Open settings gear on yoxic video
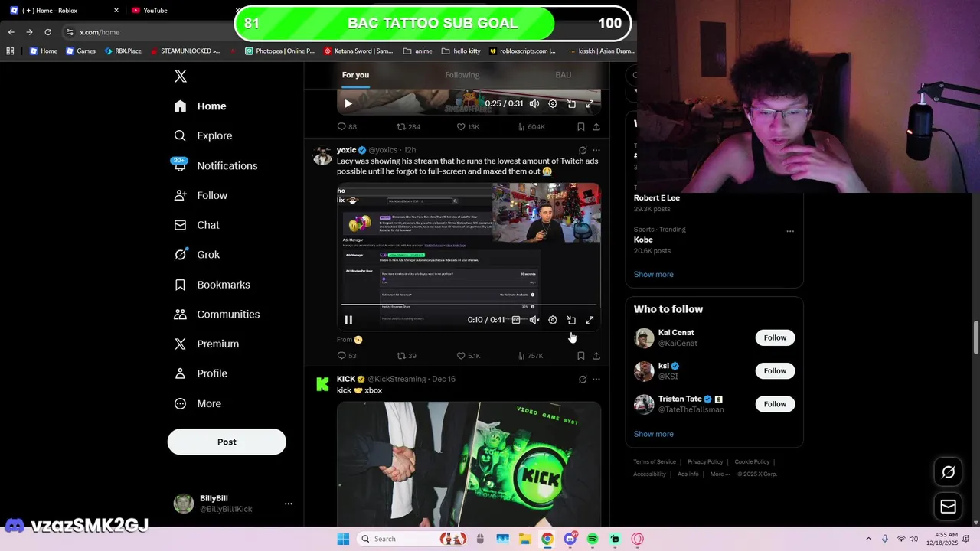 pyautogui.click(x=553, y=320)
